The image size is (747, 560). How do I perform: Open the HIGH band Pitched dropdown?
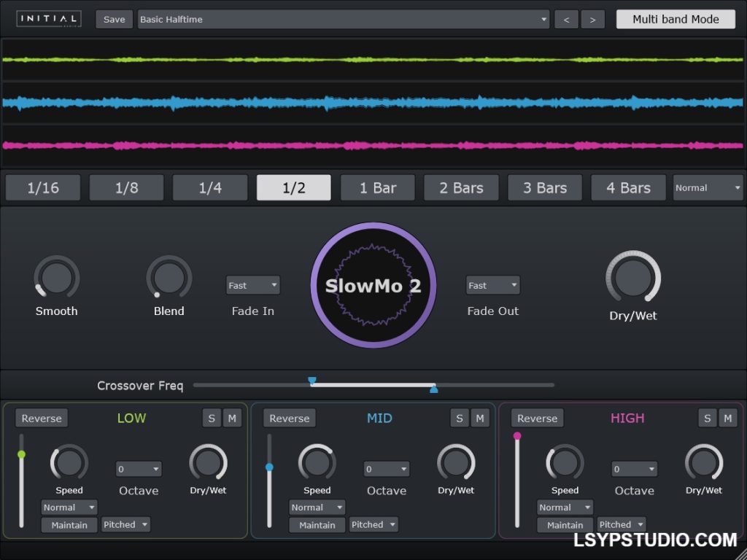[x=622, y=524]
